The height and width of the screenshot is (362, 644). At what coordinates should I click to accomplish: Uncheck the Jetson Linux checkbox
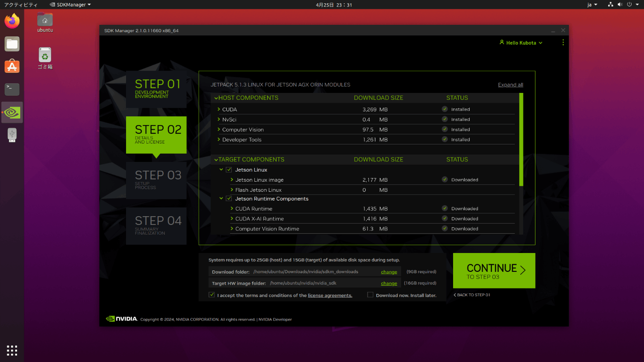[229, 170]
